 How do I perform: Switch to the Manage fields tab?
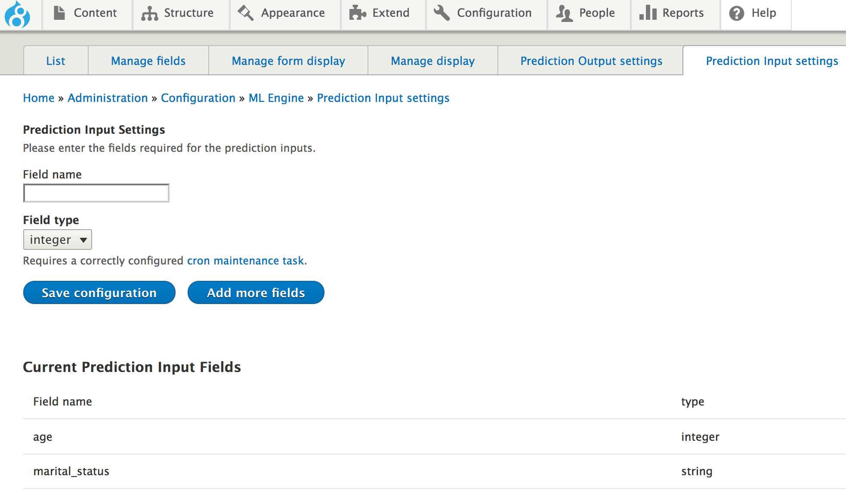click(x=148, y=61)
